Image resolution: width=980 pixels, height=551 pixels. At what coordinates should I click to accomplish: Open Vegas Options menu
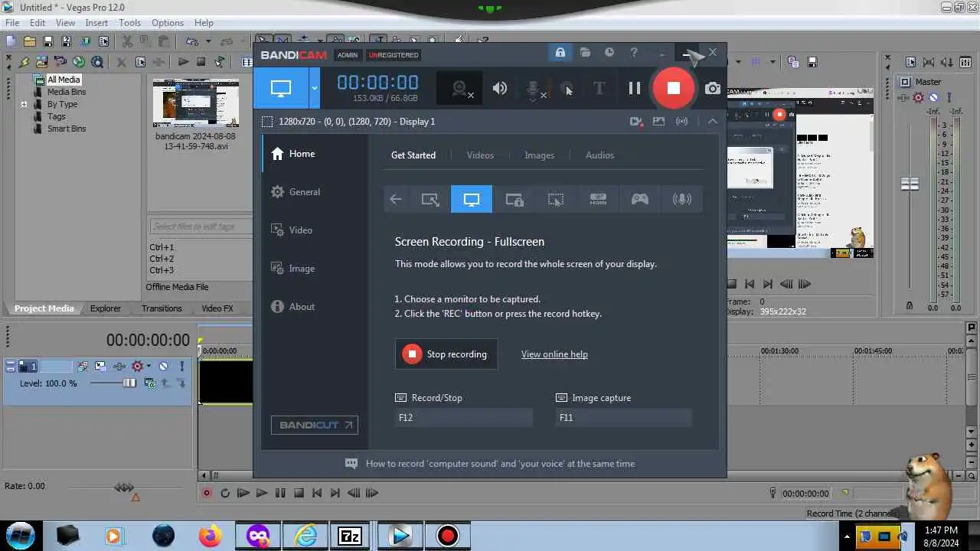click(x=168, y=23)
